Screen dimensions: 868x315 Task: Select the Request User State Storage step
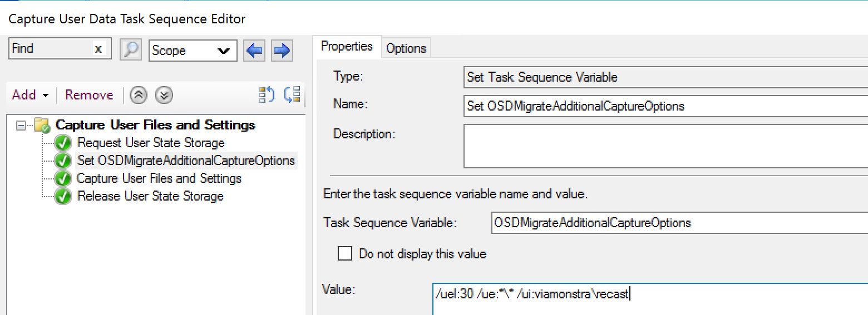(151, 143)
